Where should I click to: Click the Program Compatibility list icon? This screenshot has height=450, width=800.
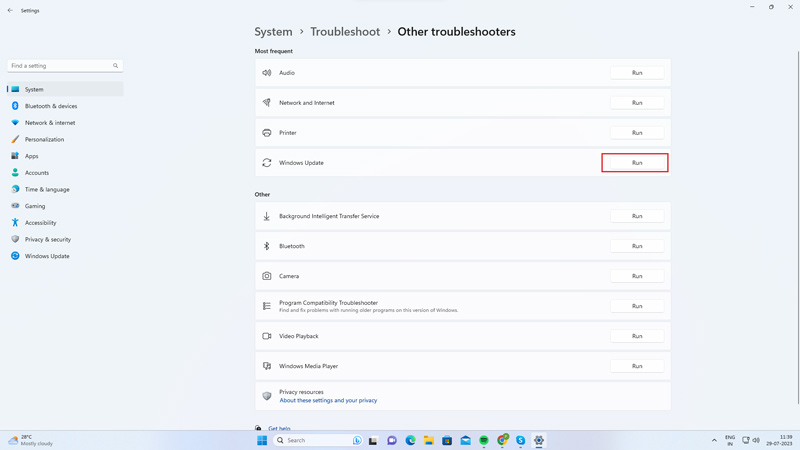point(266,306)
